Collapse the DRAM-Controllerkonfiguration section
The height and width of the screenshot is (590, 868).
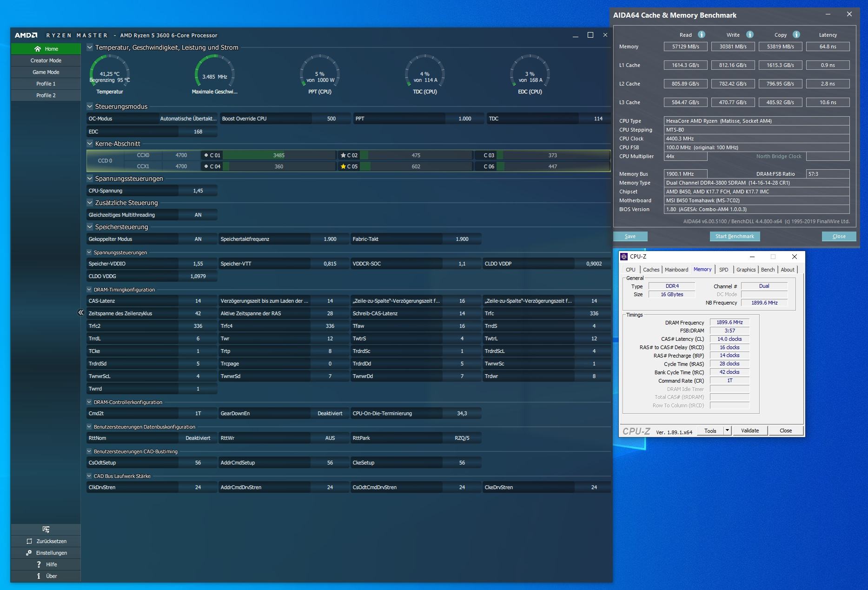[x=89, y=402]
